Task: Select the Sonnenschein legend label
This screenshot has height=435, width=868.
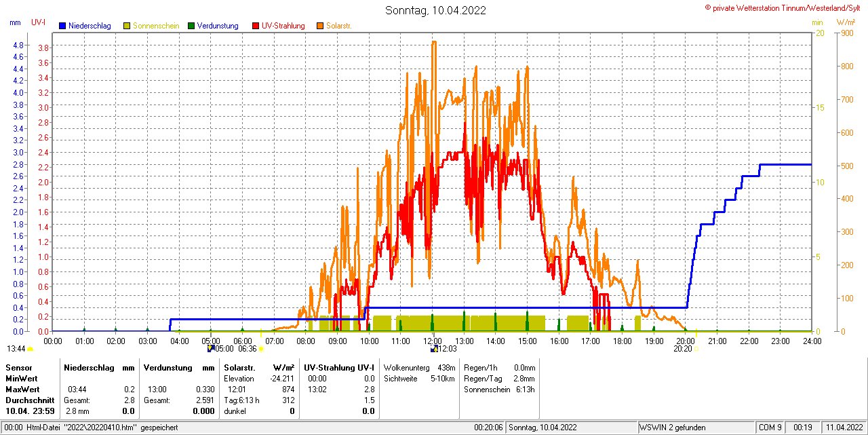Action: pos(156,26)
